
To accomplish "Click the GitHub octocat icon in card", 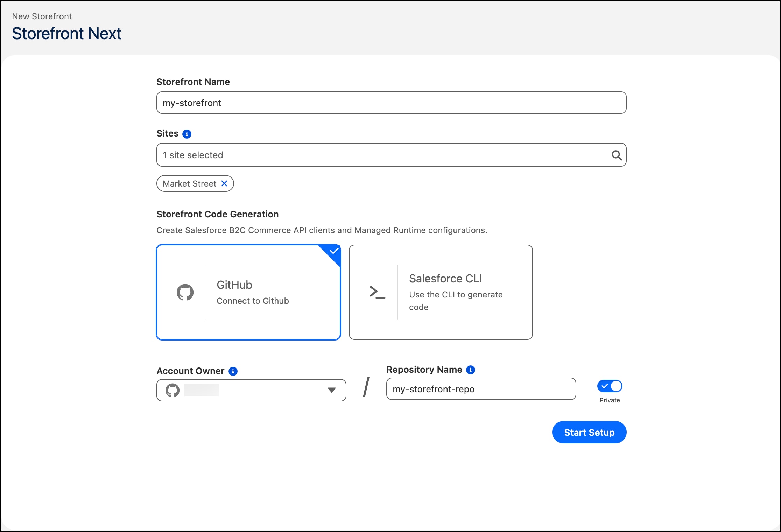I will (185, 292).
